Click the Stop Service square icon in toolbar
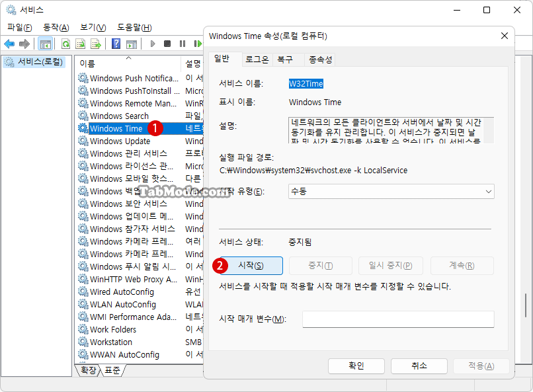The width and height of the screenshot is (533, 392). pyautogui.click(x=167, y=44)
